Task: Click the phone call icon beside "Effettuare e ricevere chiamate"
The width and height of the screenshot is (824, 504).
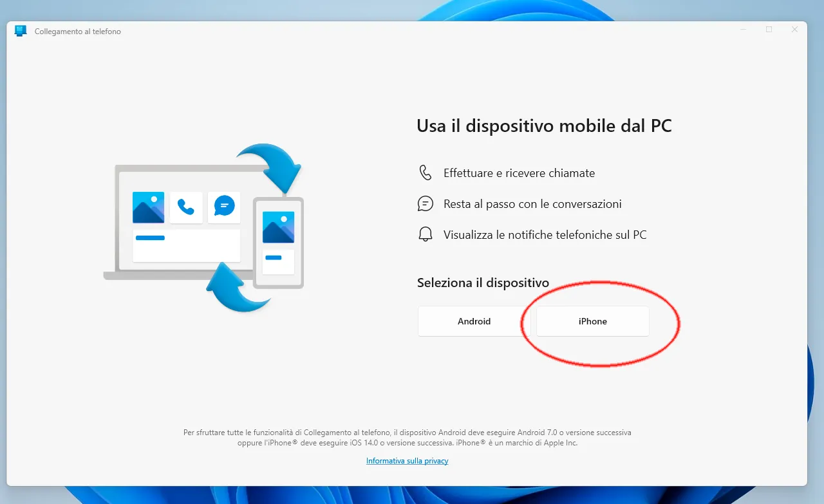Action: 425,172
